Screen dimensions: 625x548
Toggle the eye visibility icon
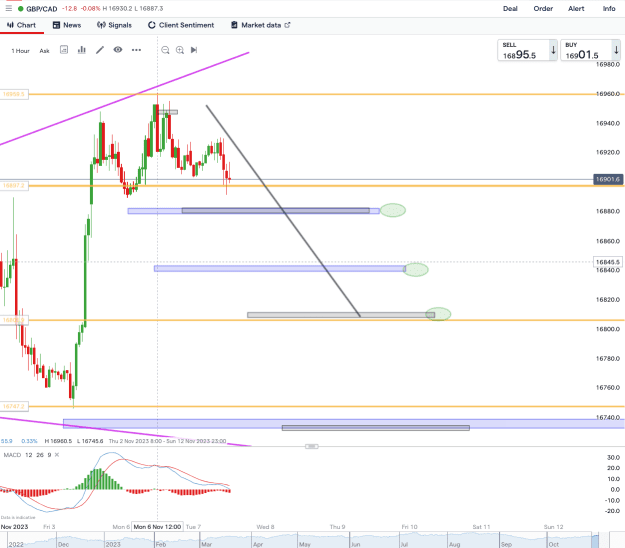click(x=118, y=50)
